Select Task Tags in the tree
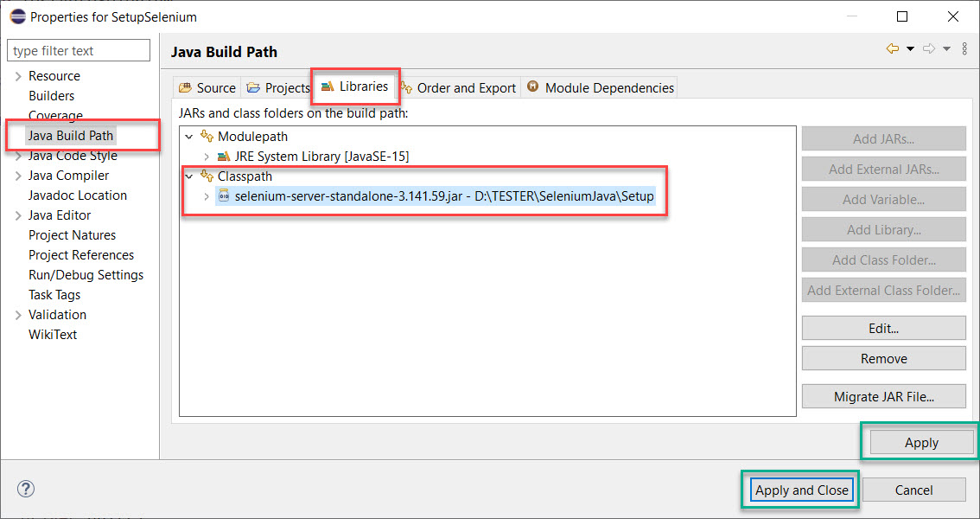This screenshot has height=519, width=980. [54, 295]
